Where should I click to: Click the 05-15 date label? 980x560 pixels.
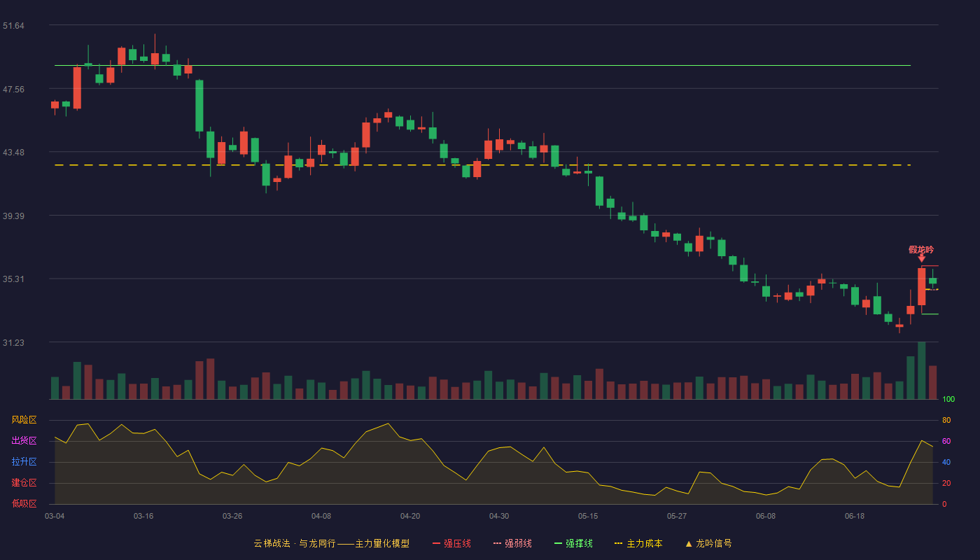[588, 516]
